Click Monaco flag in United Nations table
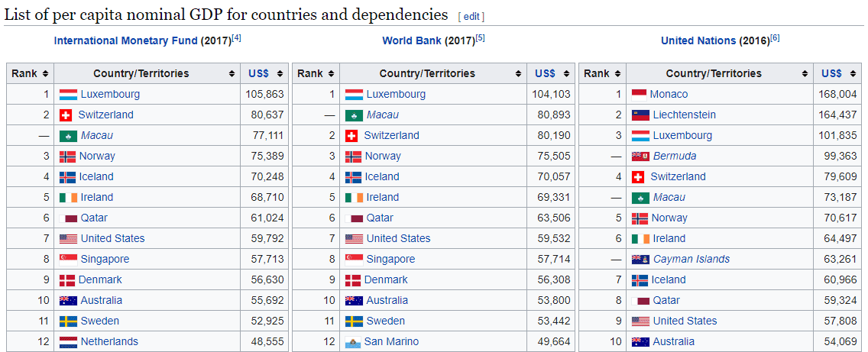 point(639,95)
